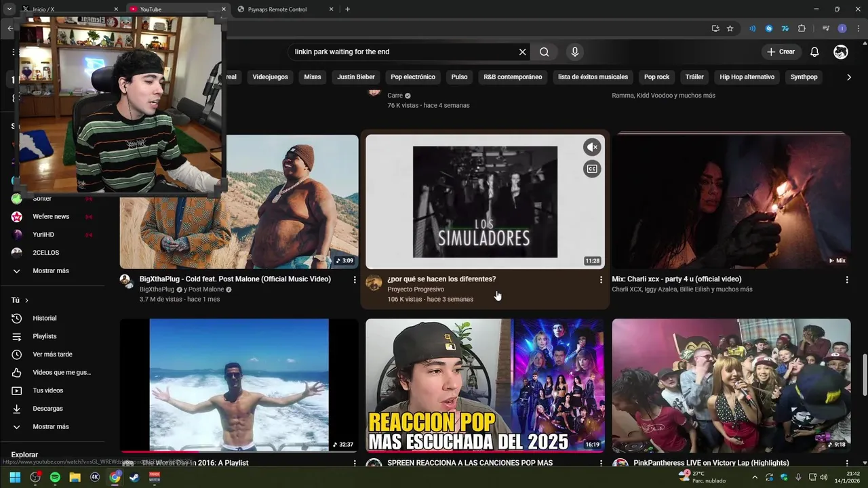The height and width of the screenshot is (488, 868).
Task: Open a new browser tab with plus
Action: [348, 9]
